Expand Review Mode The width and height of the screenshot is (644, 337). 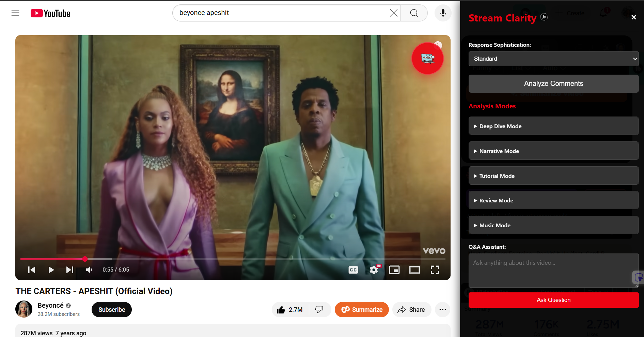[553, 200]
